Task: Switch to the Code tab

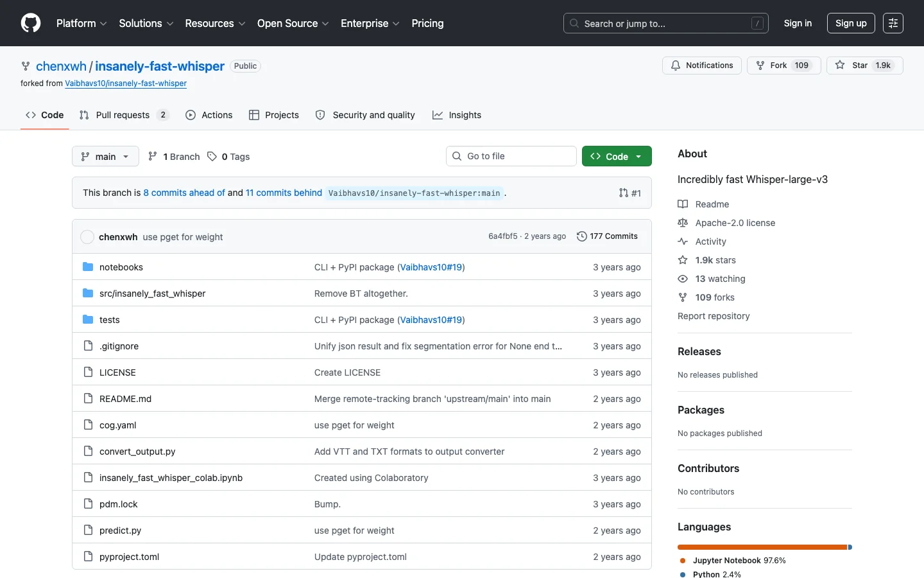Action: tap(45, 115)
